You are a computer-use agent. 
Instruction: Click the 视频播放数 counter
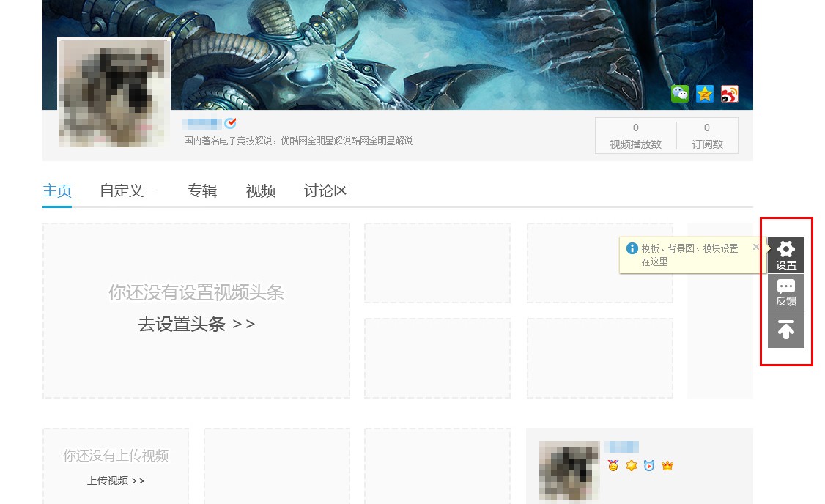(635, 136)
